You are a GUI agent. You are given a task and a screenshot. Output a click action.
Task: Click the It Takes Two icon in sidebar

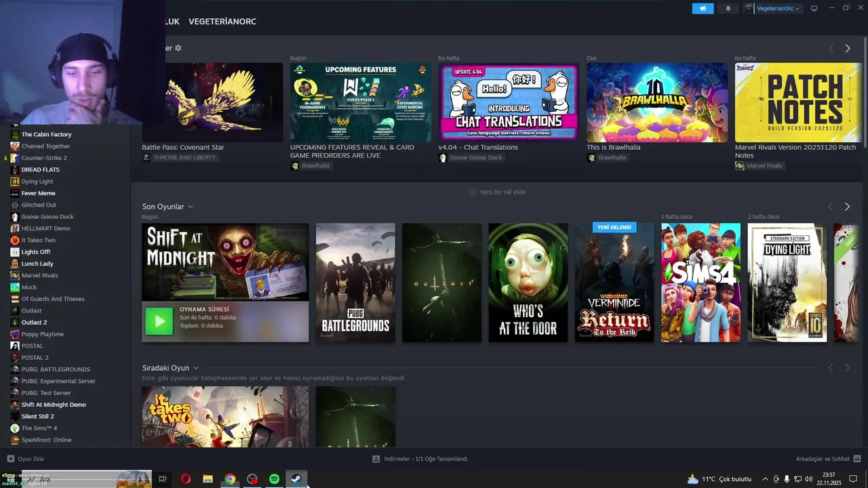tap(15, 240)
